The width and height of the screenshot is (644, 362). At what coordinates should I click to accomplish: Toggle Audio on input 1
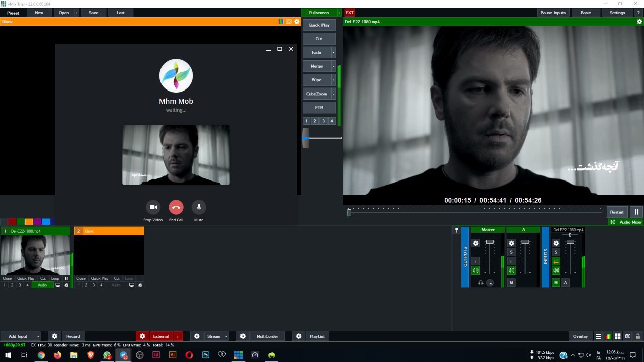point(42,285)
